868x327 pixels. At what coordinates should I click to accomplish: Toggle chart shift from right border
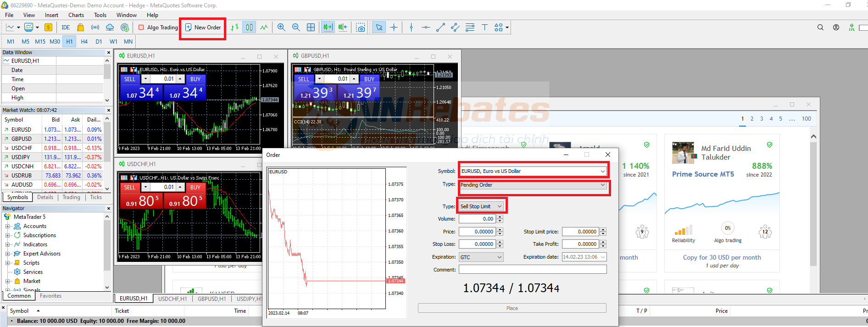pyautogui.click(x=343, y=28)
